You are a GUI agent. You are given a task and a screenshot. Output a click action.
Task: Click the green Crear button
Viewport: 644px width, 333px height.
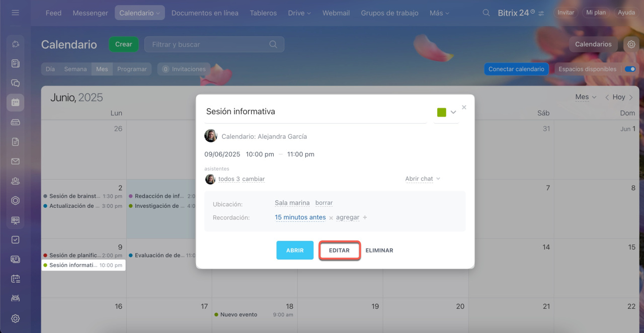tap(124, 44)
